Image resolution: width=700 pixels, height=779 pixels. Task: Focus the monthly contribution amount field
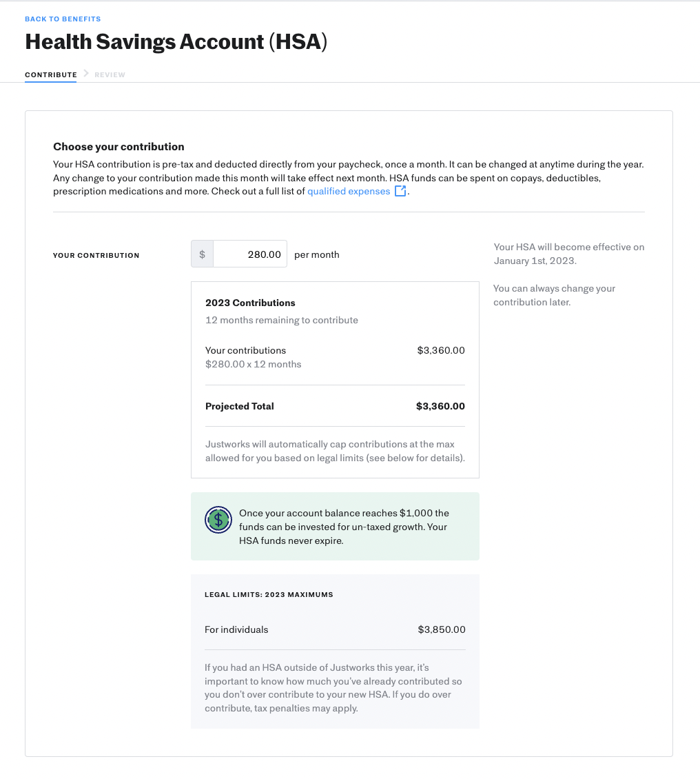click(x=250, y=254)
